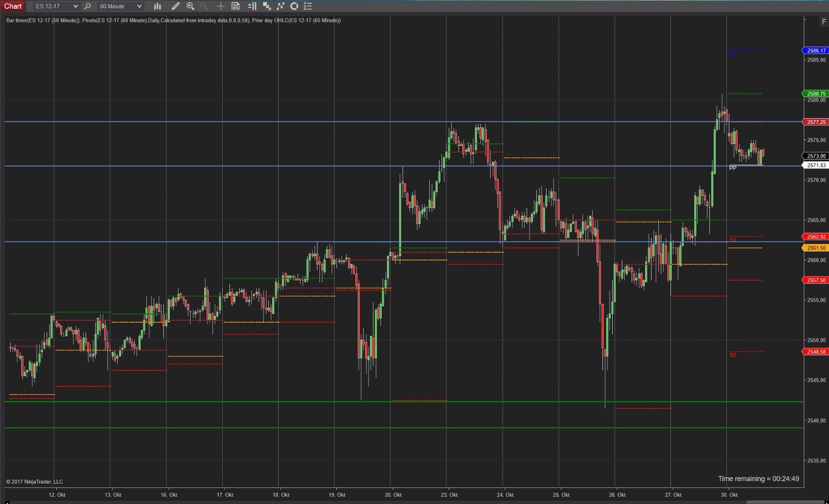Click the zoom out magnifier icon
Image resolution: width=829 pixels, height=504 pixels.
pyautogui.click(x=204, y=6)
